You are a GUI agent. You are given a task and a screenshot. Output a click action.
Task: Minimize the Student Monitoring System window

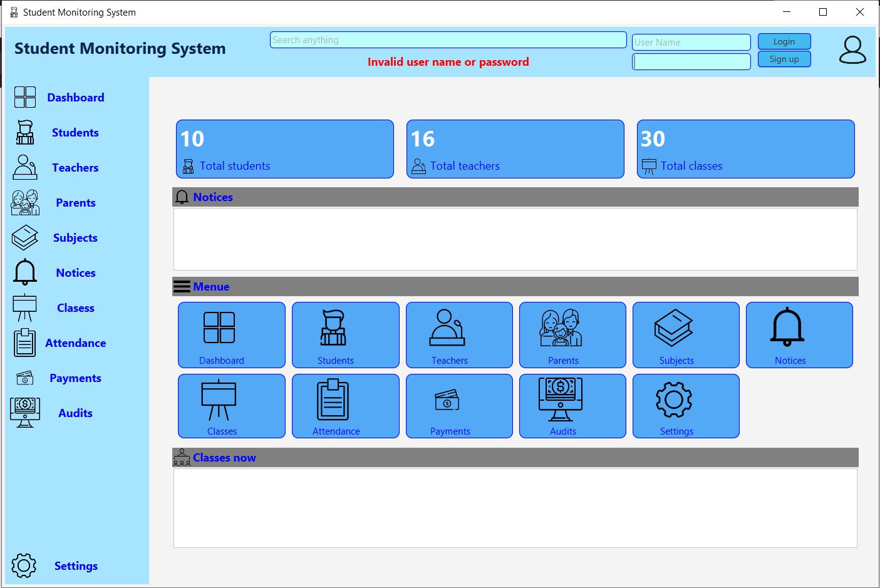pos(787,12)
